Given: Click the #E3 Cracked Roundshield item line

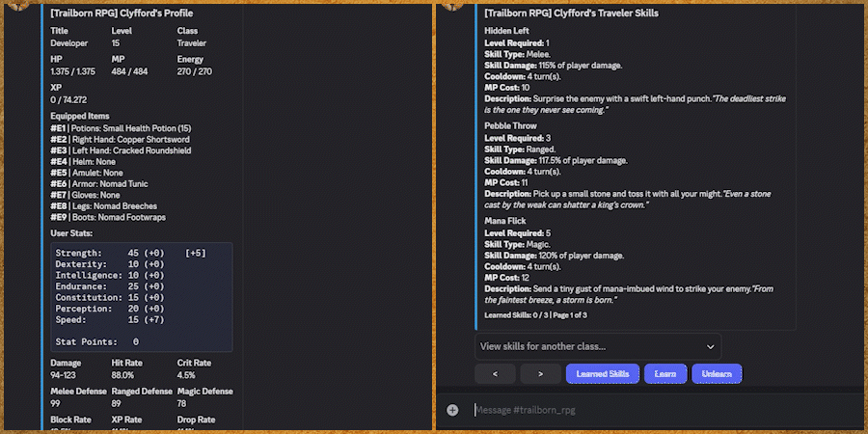Looking at the screenshot, I should point(122,149).
